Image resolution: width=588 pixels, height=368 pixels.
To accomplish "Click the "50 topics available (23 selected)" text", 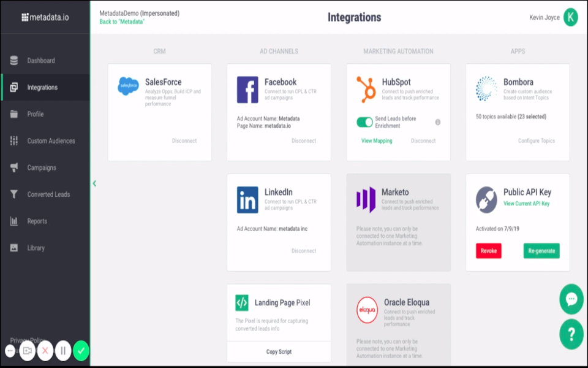I will (511, 117).
